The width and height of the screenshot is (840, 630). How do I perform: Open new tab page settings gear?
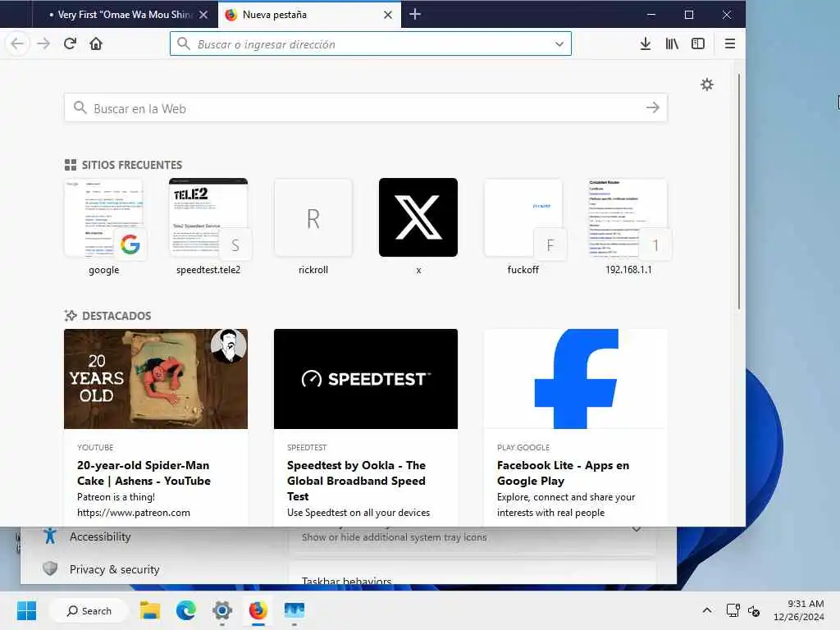tap(707, 84)
